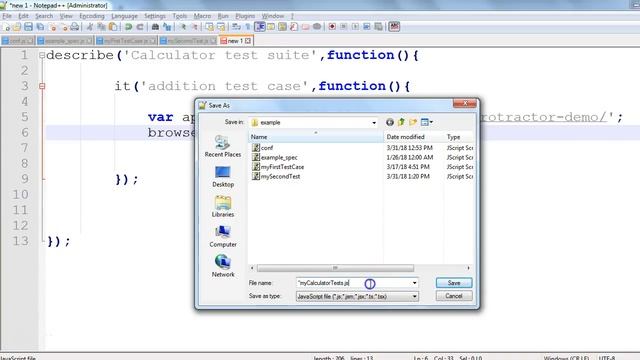Select the conf file in the list
This screenshot has height=360, width=640.
tap(262, 148)
